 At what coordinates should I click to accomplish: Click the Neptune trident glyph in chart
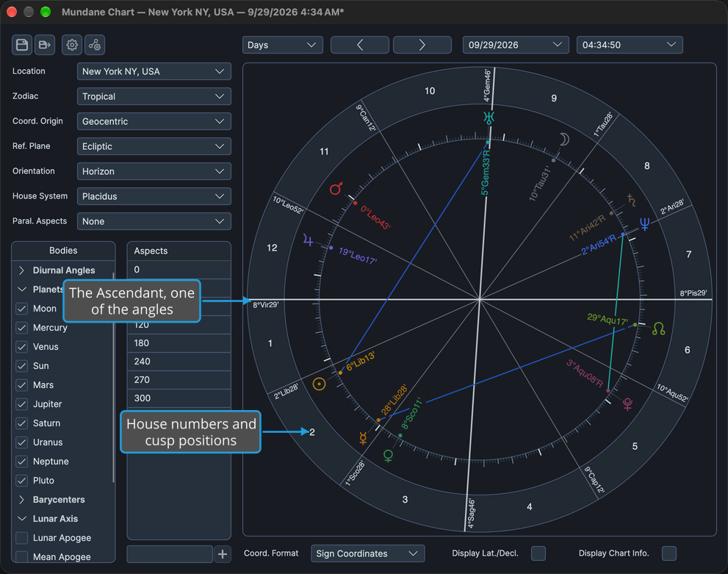pyautogui.click(x=645, y=224)
